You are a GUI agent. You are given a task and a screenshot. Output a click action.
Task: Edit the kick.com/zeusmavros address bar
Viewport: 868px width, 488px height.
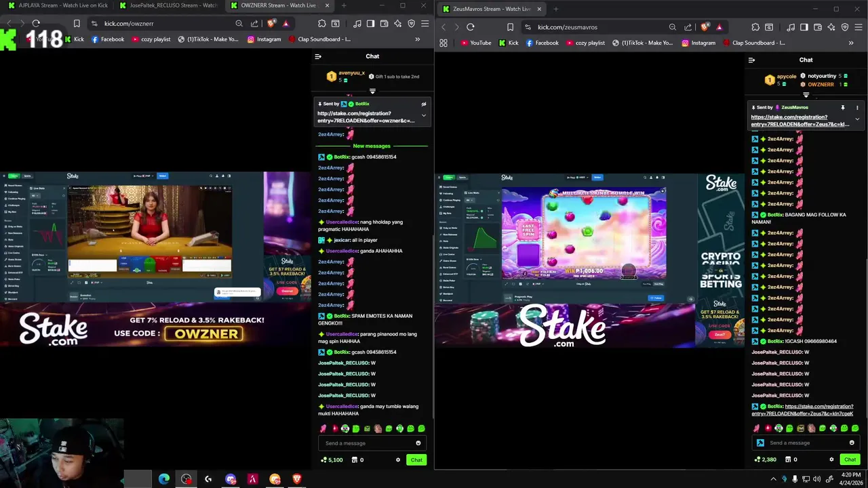(x=597, y=27)
